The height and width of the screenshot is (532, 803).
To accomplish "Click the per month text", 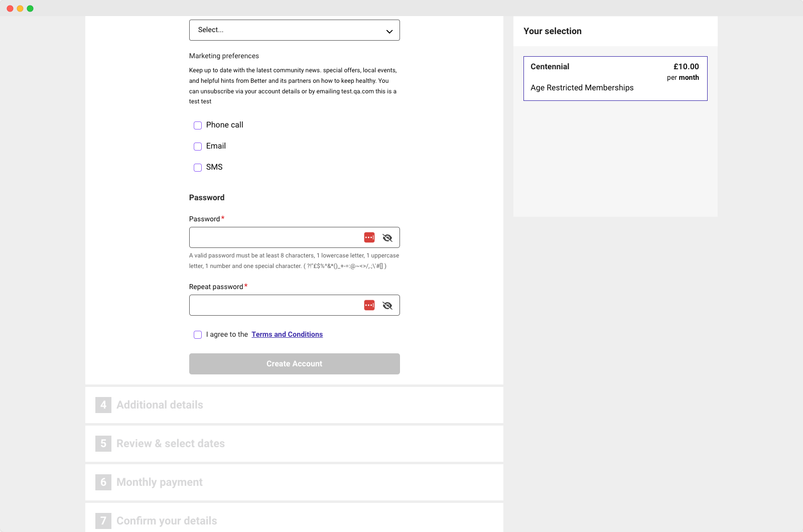I will click(x=683, y=77).
